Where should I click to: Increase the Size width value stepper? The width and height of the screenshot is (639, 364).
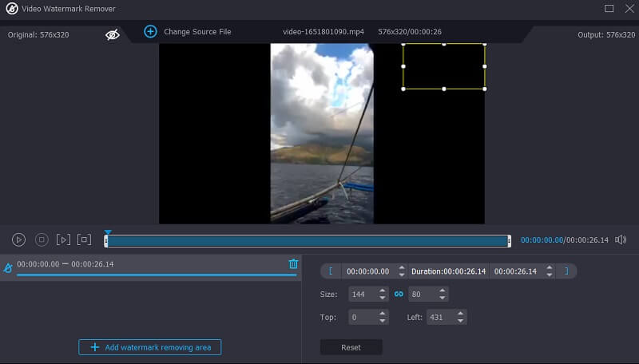coord(382,291)
